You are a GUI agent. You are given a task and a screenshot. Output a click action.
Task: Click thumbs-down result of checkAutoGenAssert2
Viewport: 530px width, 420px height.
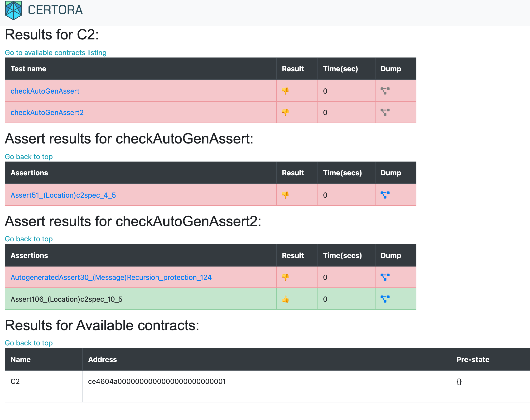(x=285, y=112)
